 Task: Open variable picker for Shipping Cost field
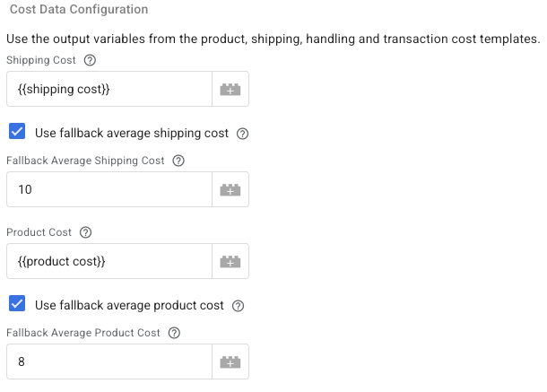point(230,89)
